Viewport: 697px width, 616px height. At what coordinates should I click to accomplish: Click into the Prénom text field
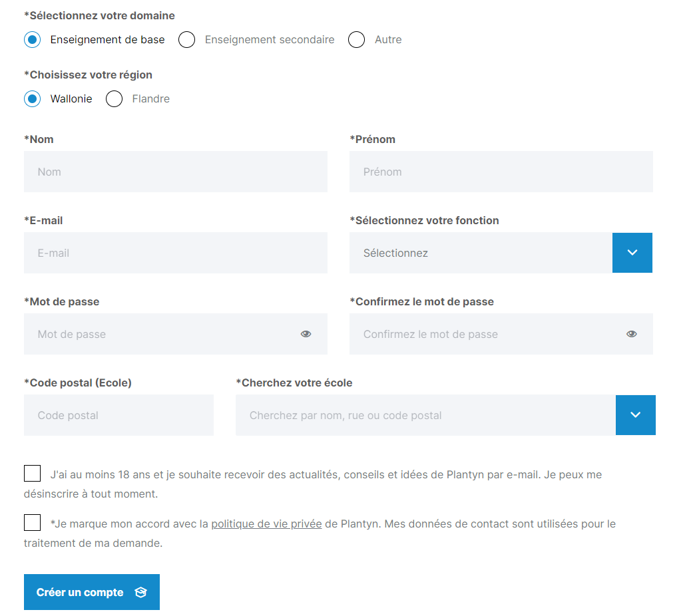point(501,172)
